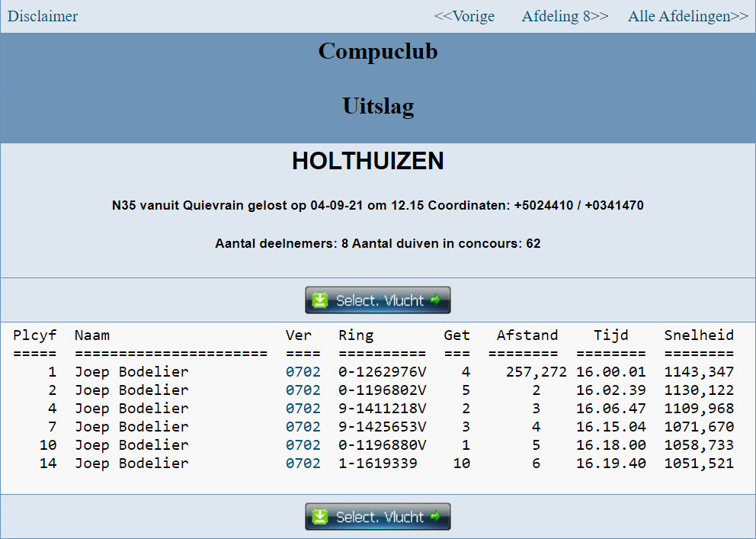Viewport: 756px width, 539px height.
Task: Click the green arrow on upper Select. Vlucht
Action: (435, 300)
